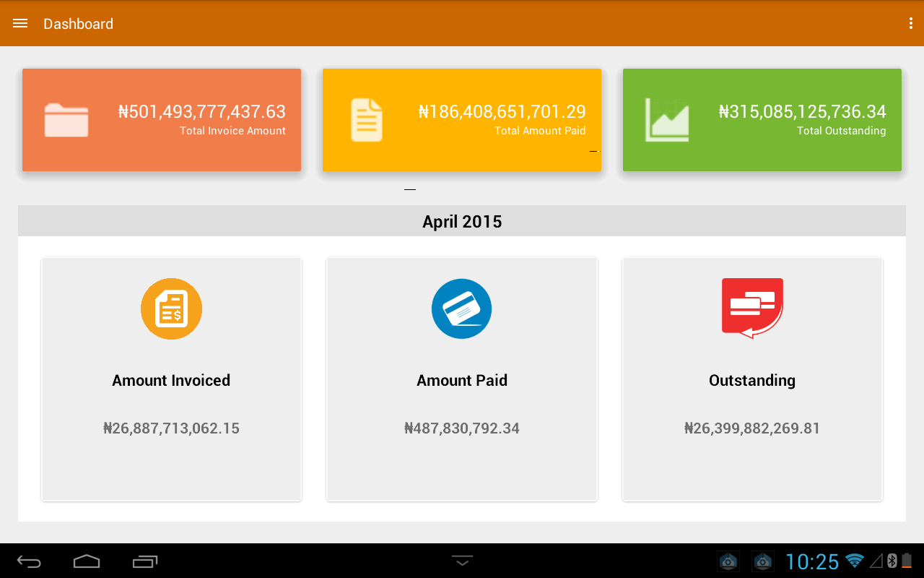924x578 pixels.
Task: Tap the first screenshot notification icon
Action: (x=728, y=561)
